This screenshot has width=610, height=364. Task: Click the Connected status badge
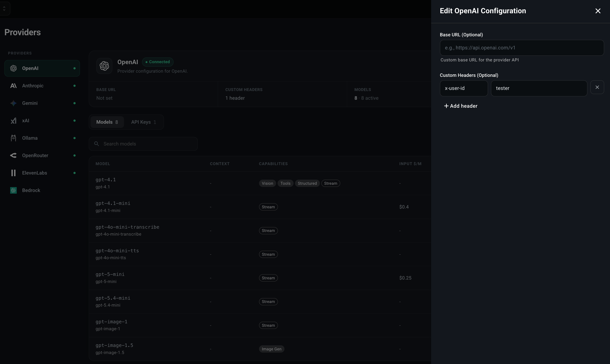(158, 62)
